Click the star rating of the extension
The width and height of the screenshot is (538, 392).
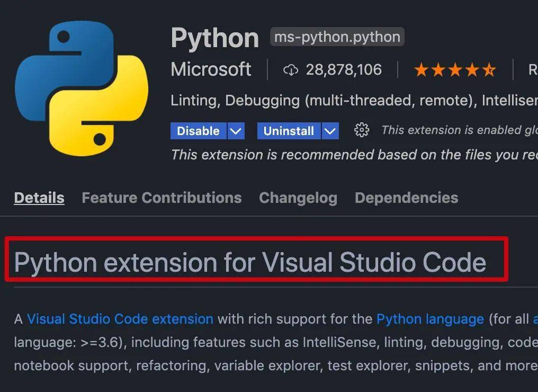pyautogui.click(x=455, y=70)
